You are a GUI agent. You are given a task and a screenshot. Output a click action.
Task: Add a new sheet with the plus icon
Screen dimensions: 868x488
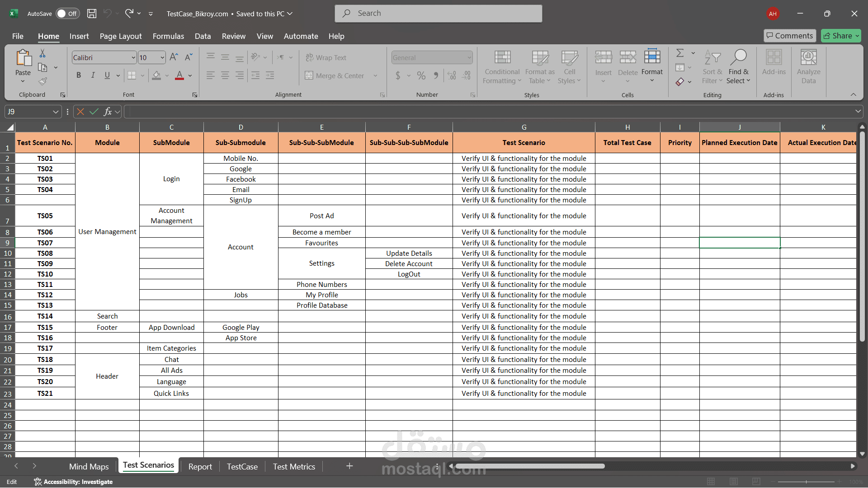349,466
